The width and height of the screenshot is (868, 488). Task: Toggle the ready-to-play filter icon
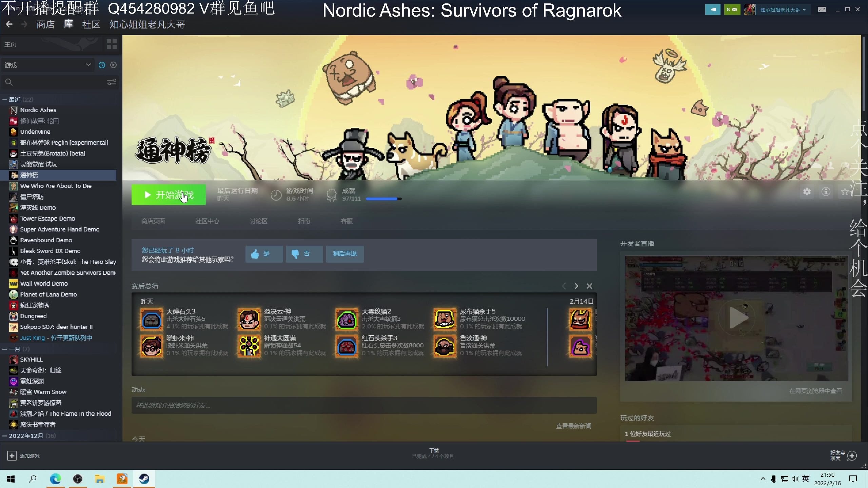coord(114,65)
